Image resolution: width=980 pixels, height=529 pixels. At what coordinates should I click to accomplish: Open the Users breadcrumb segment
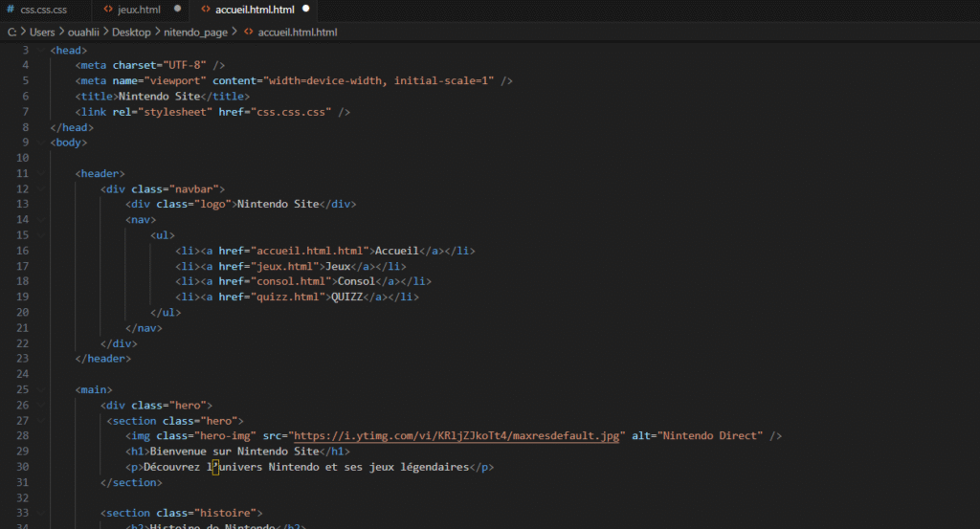click(x=42, y=32)
